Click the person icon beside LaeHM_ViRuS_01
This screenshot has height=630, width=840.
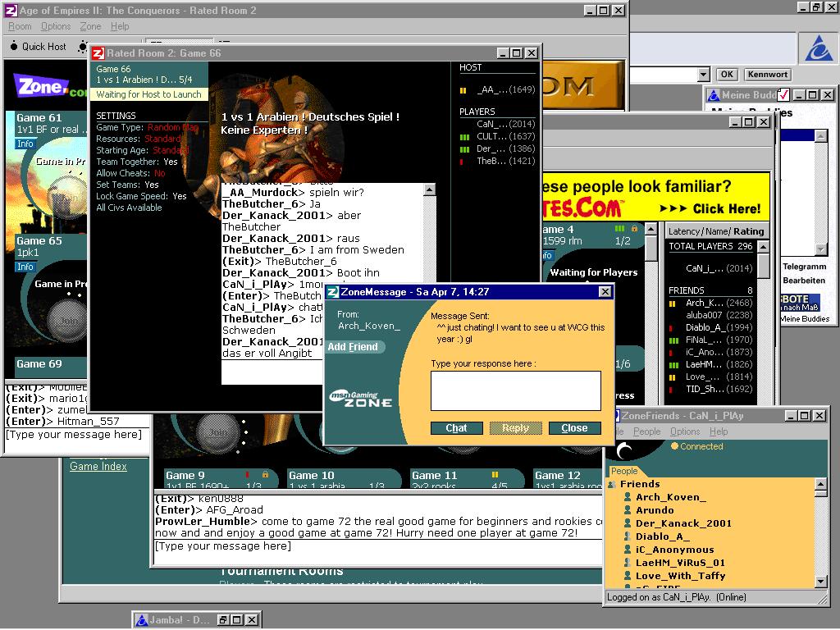tap(628, 563)
